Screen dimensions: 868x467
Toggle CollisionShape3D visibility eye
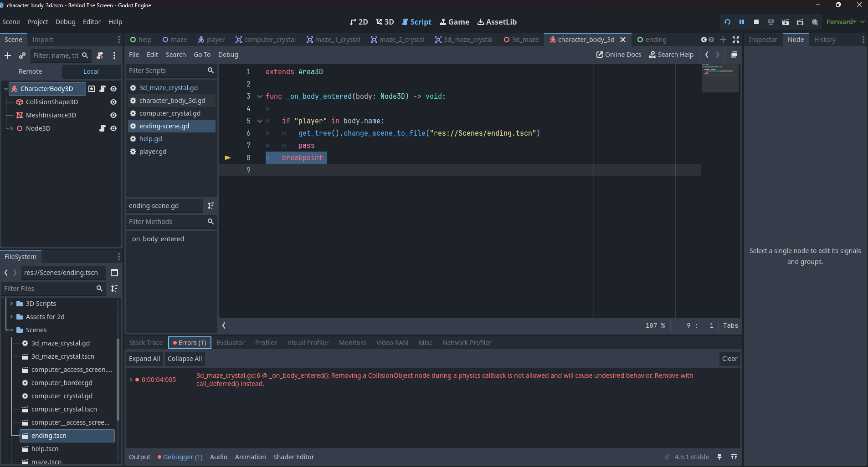click(x=113, y=102)
